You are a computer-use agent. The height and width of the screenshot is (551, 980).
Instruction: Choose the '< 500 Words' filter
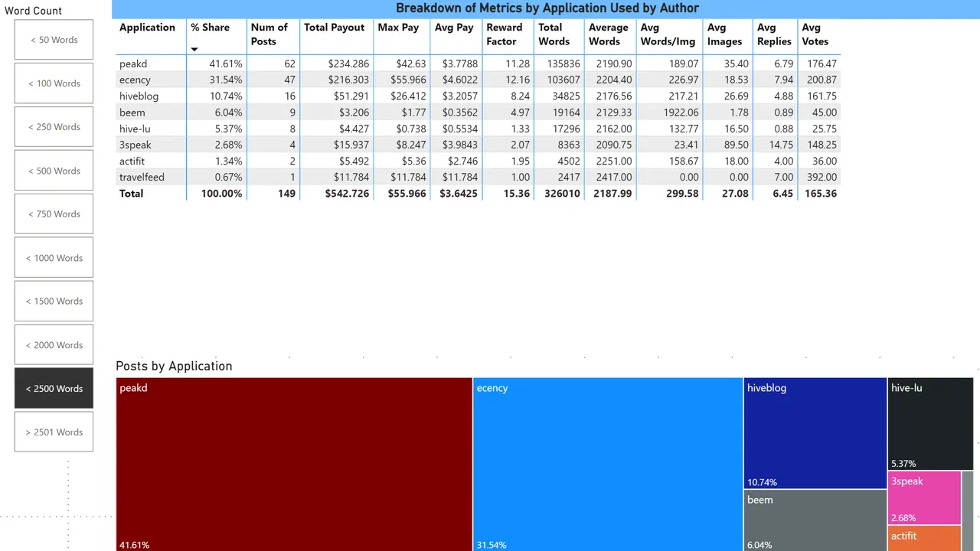pyautogui.click(x=54, y=171)
